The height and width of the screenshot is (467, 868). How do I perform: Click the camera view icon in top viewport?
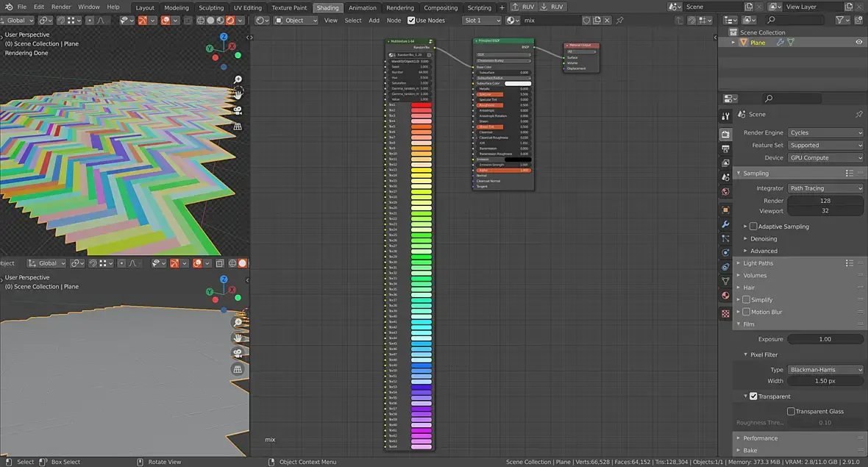point(238,110)
